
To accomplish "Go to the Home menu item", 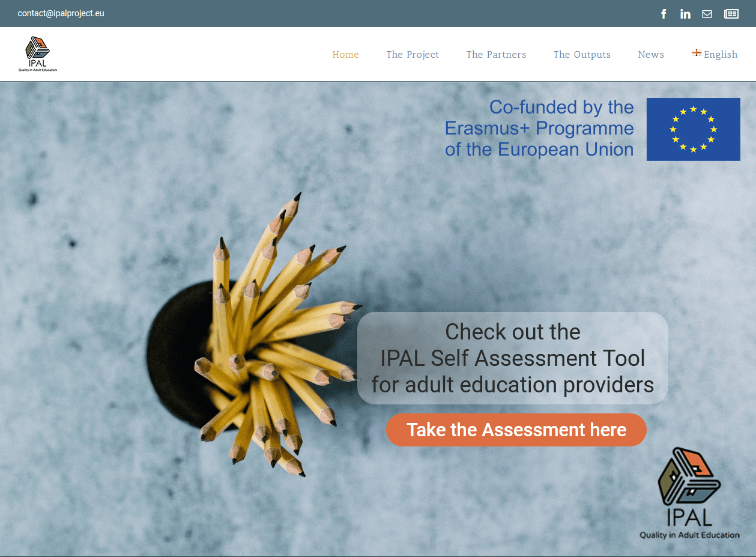I will coord(346,55).
